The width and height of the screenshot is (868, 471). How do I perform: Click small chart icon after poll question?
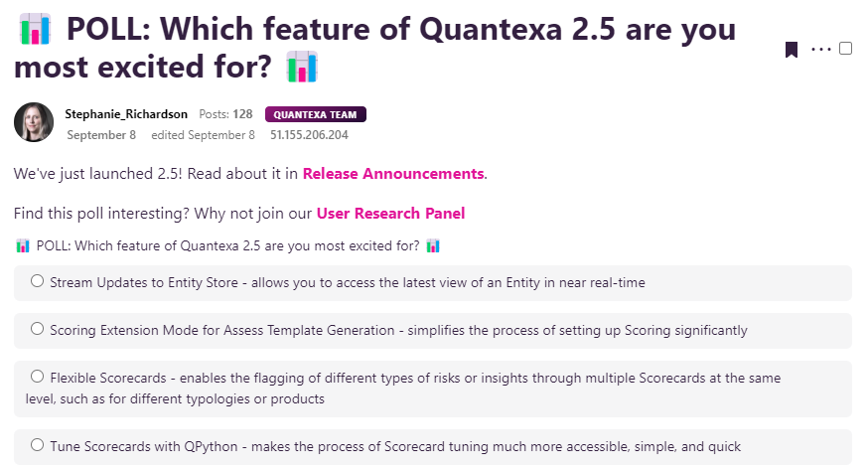pos(433,245)
